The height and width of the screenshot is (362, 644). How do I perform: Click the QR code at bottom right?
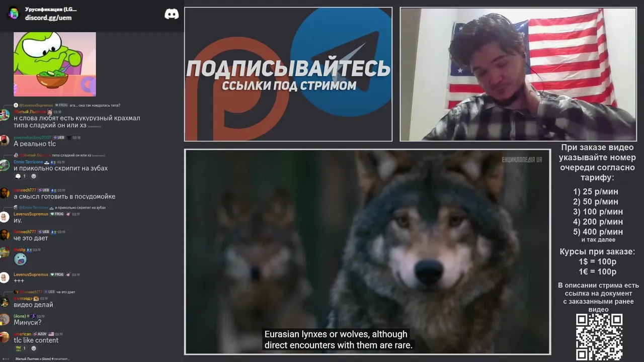coord(599,337)
